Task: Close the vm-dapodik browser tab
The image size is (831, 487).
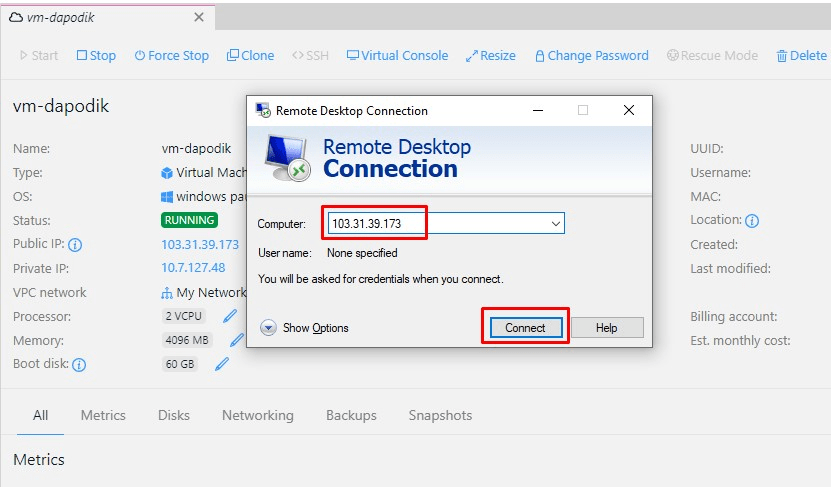Action: (x=199, y=17)
